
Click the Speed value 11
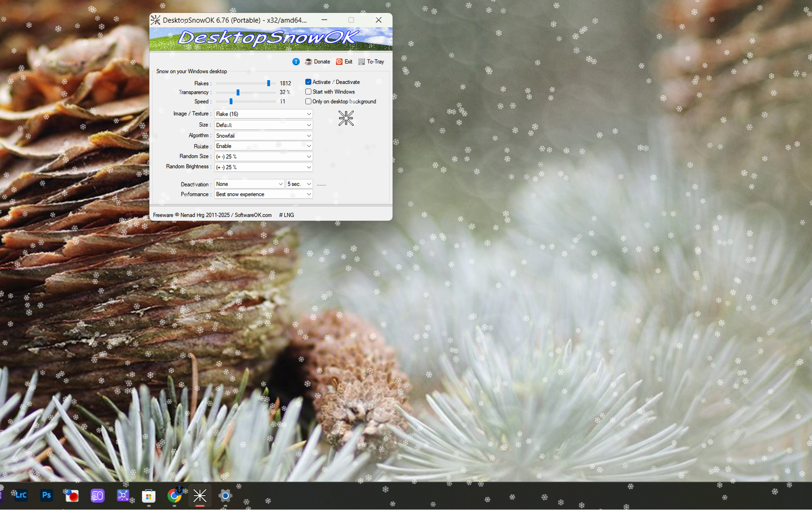pos(282,101)
